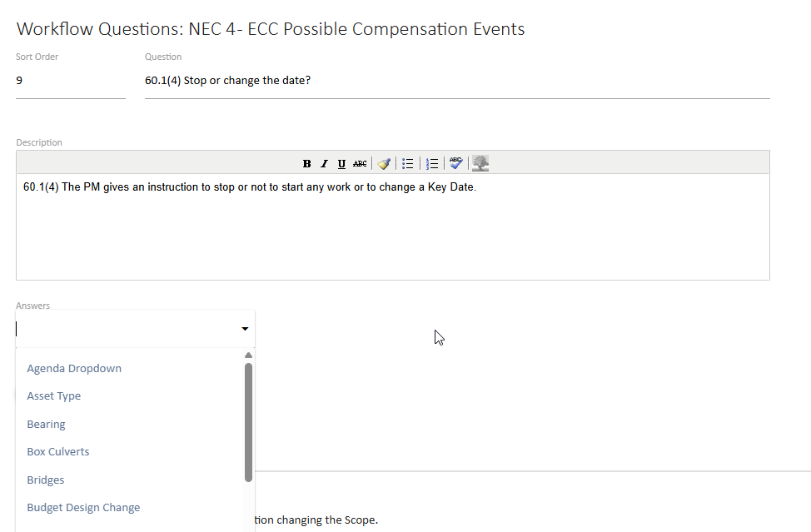Run the spell check tool
Screen dimensions: 811x532
click(x=455, y=163)
